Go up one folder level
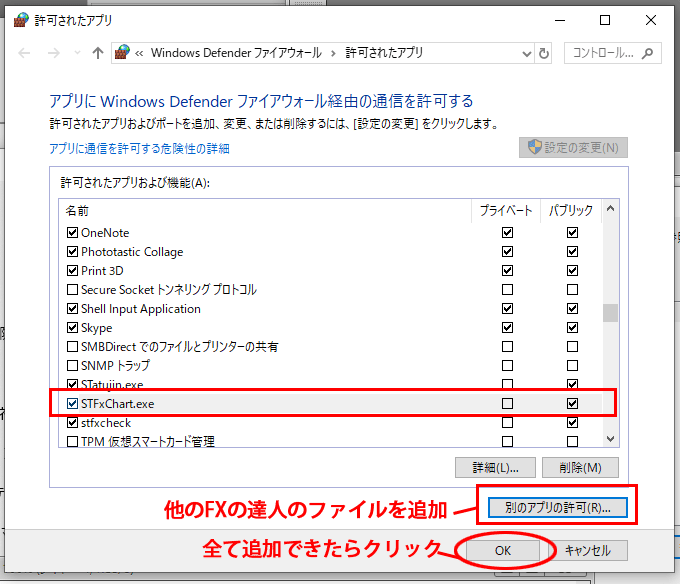 click(x=98, y=53)
